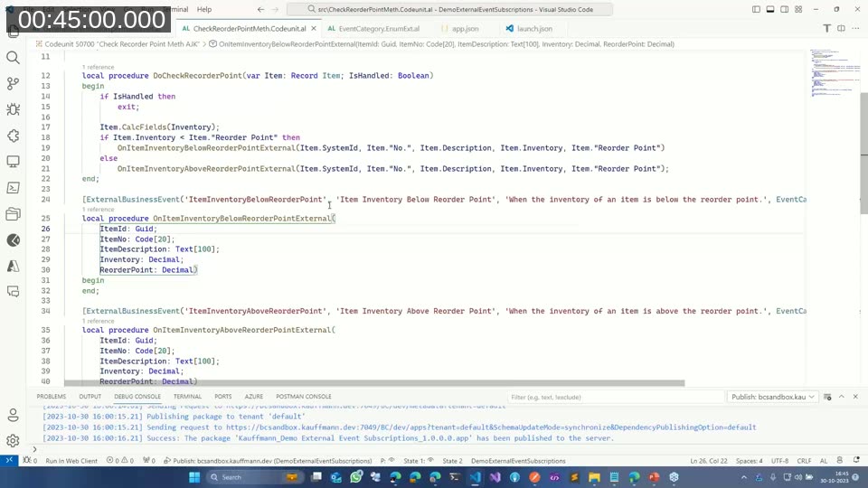Expand the collapsed terminal prompt chevron

[34, 449]
